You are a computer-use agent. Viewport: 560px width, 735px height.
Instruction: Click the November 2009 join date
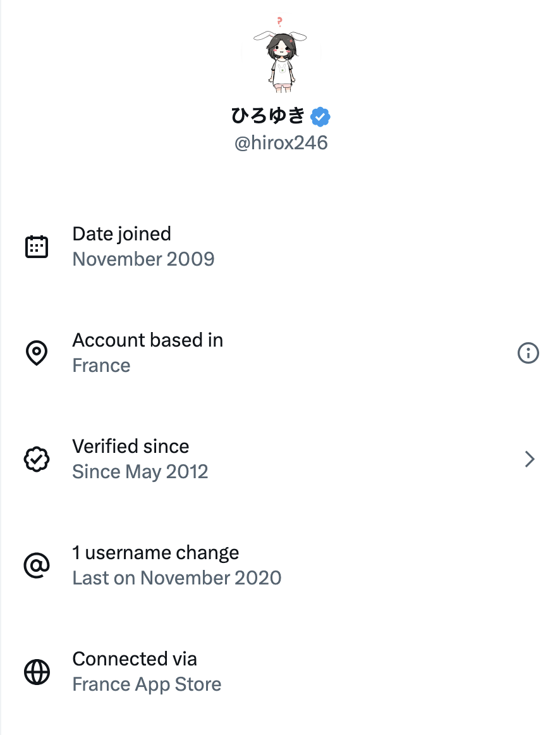click(x=143, y=259)
